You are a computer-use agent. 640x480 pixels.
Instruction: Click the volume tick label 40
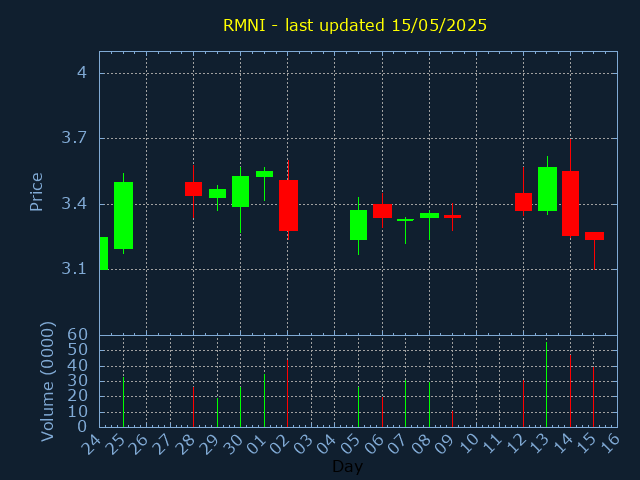(x=78, y=365)
